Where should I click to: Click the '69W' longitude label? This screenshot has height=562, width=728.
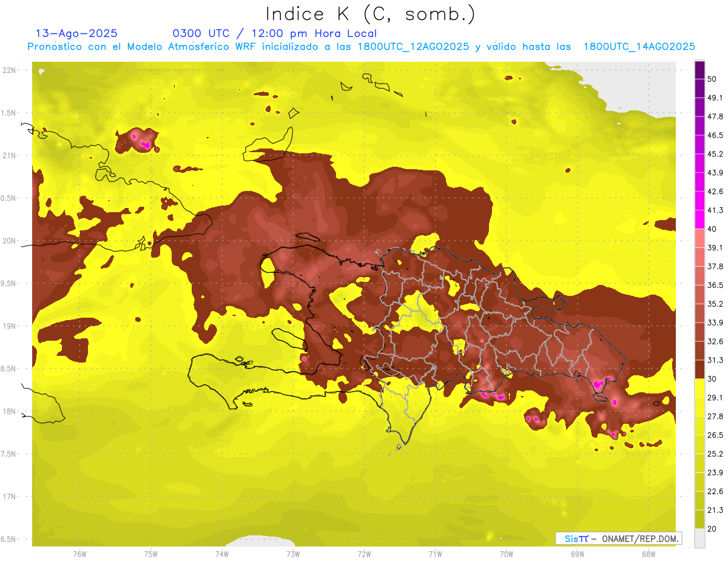pos(578,554)
